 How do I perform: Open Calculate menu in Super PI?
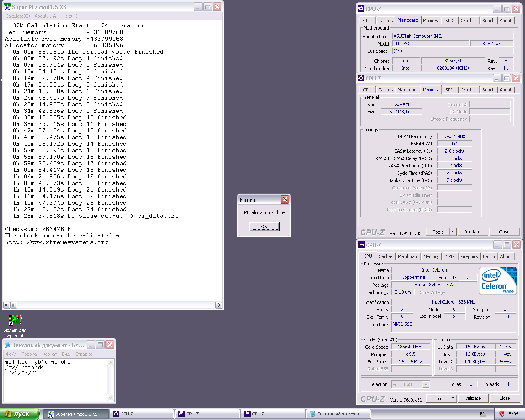point(18,16)
